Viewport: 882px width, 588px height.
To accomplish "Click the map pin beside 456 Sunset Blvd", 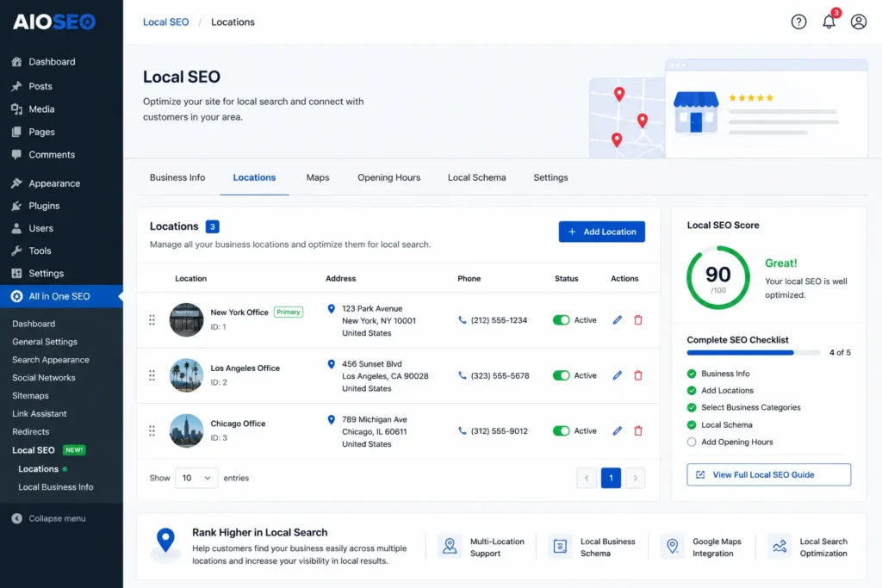I will point(332,364).
